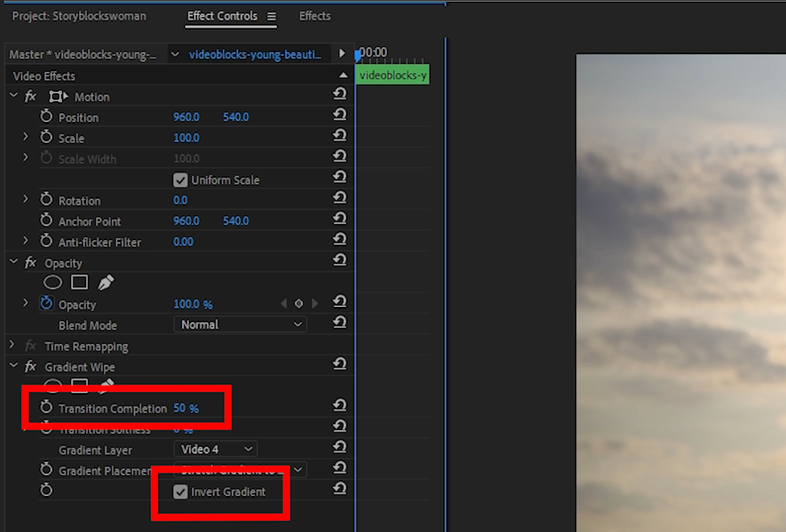Screen dimensions: 786x532
Task: Collapse the Gradient Wipe effect
Action: coord(14,365)
